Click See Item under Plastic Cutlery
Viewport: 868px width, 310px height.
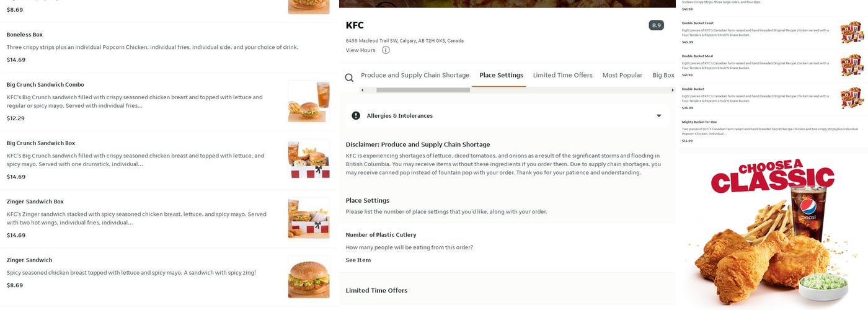click(x=358, y=260)
